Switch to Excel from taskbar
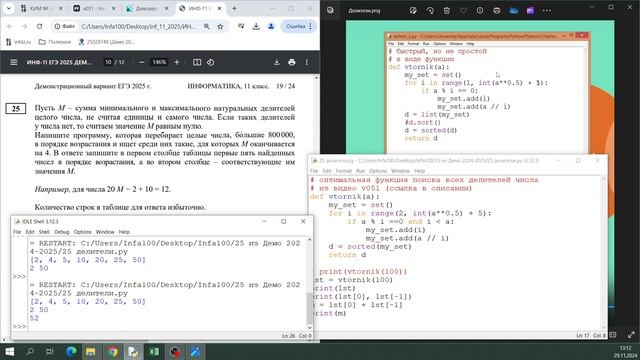Viewport: 640px width, 360px height. coord(154,351)
